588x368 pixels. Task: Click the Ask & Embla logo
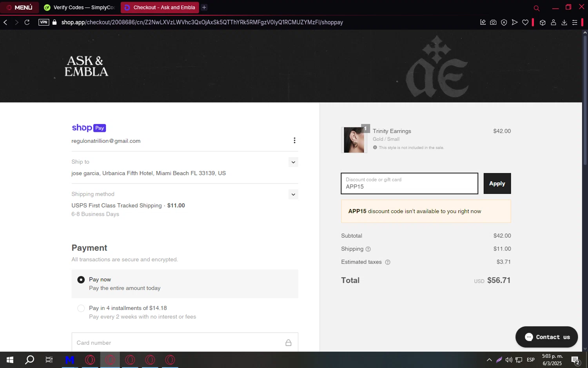coord(86,66)
